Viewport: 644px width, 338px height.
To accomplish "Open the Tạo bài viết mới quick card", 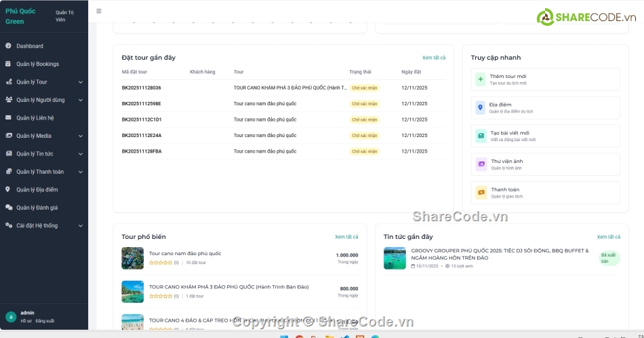I will [x=546, y=136].
